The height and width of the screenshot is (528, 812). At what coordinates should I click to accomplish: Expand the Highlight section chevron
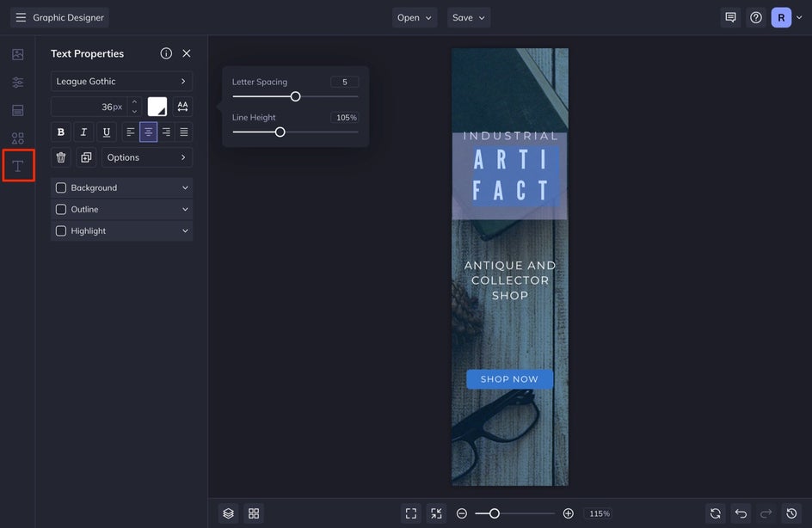pos(185,230)
